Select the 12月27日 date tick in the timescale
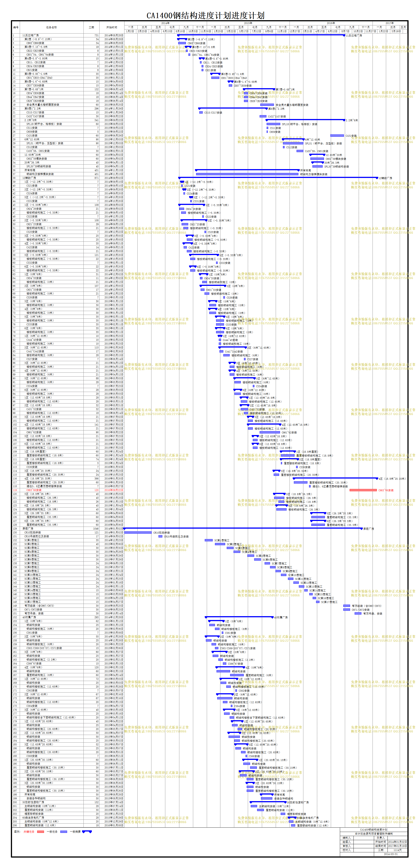 point(295,31)
